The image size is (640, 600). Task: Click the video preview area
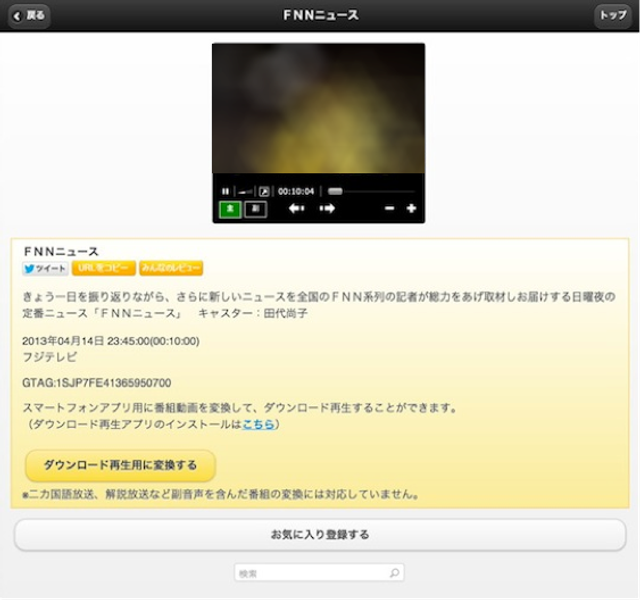click(x=318, y=108)
